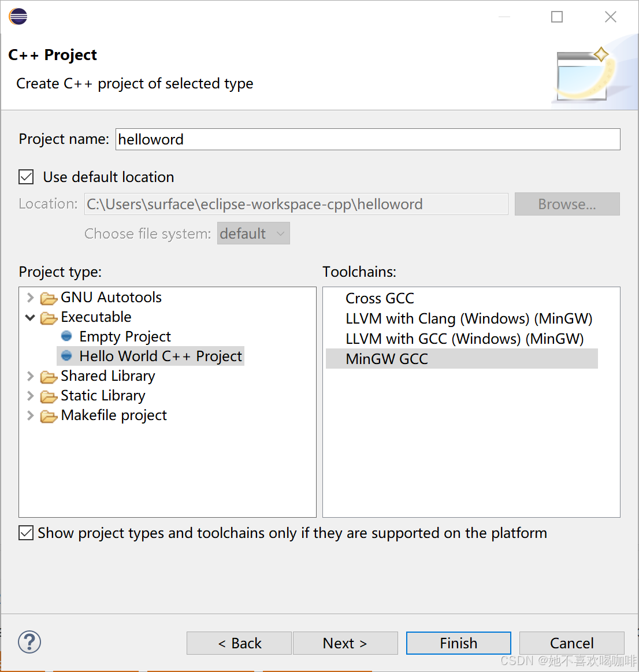Cancel the C++ Project wizard
The width and height of the screenshot is (639, 672).
(572, 643)
